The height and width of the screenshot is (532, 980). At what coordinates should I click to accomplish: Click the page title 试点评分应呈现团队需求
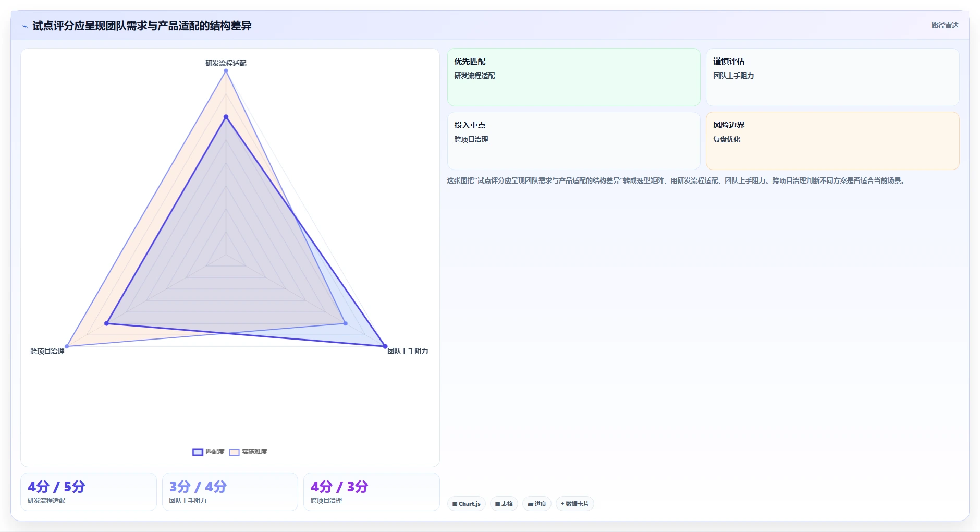(142, 26)
